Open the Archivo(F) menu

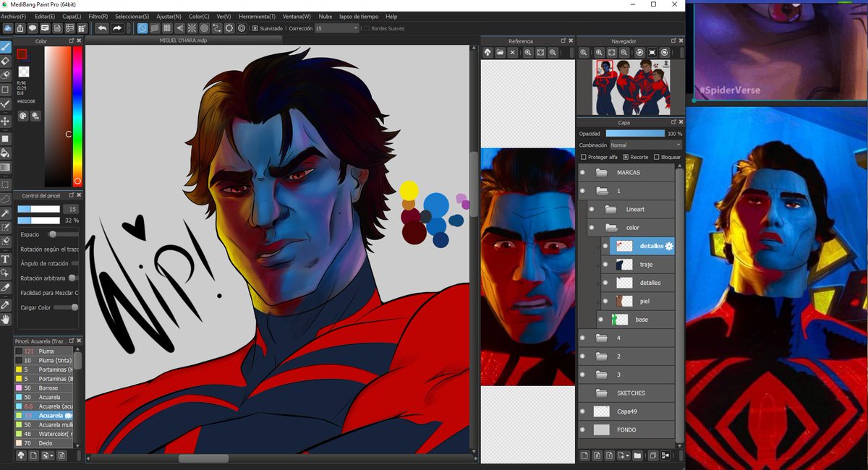[14, 16]
